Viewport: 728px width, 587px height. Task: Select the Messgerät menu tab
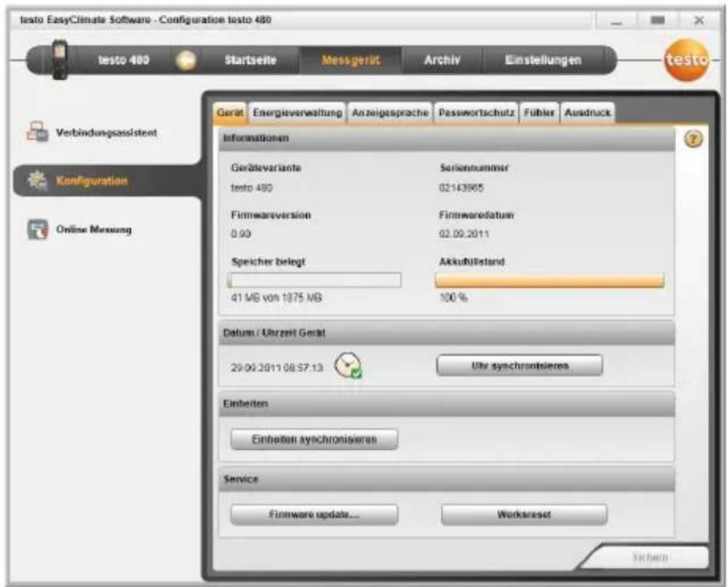click(x=350, y=60)
